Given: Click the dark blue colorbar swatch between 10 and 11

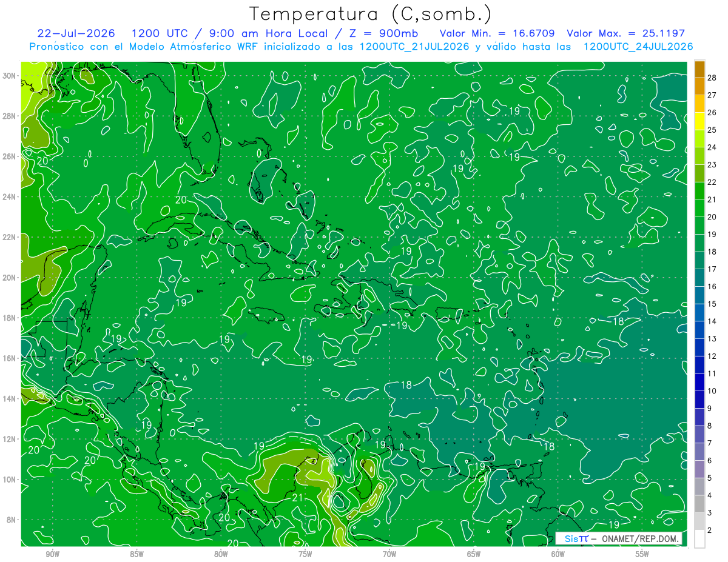Looking at the screenshot, I should (x=699, y=383).
